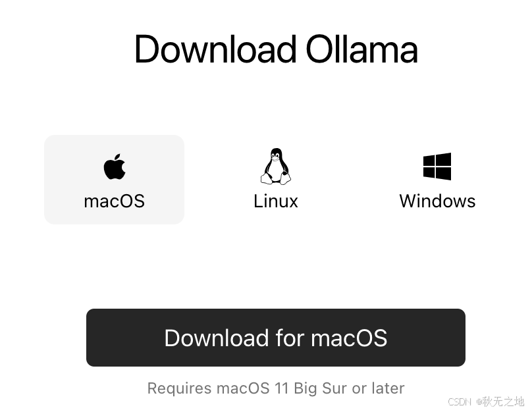Screen dimensions: 532x412
Task: Click the word Ollama in the heading
Action: 361,49
